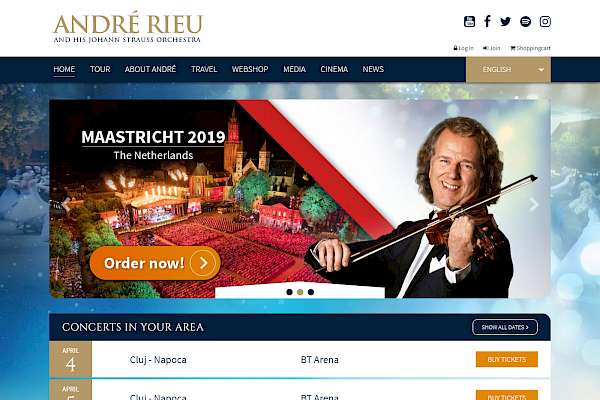
Task: Open the YouTube social icon
Action: (x=469, y=21)
